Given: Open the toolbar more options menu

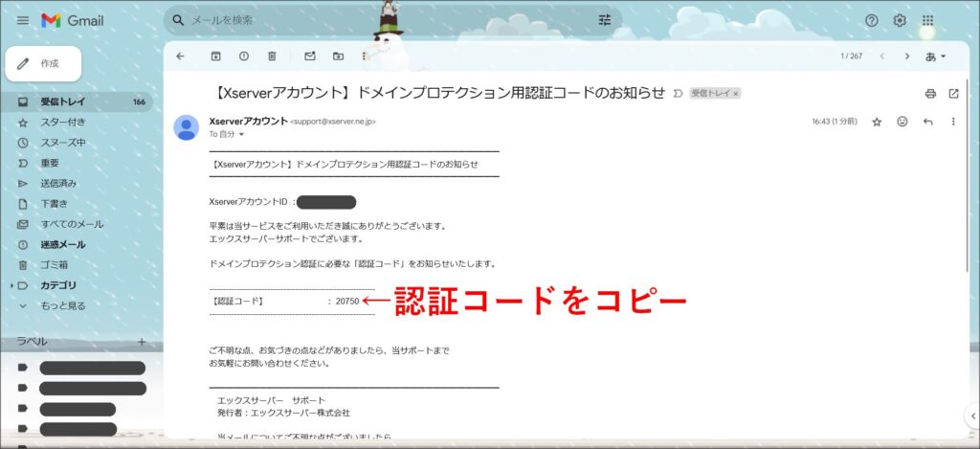Looking at the screenshot, I should point(364,56).
